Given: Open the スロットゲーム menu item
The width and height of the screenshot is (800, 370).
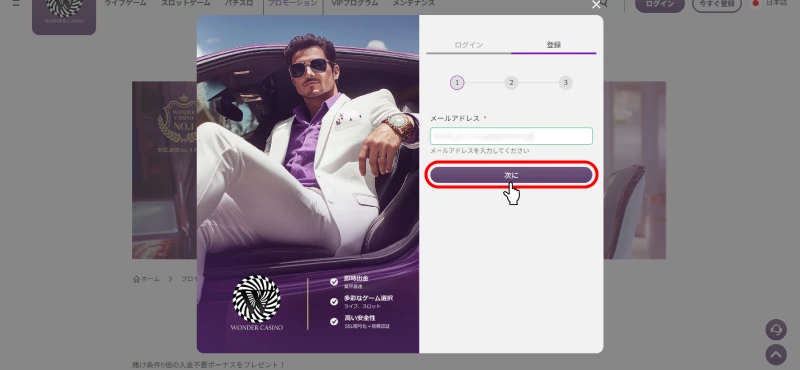Looking at the screenshot, I should pyautogui.click(x=185, y=3).
